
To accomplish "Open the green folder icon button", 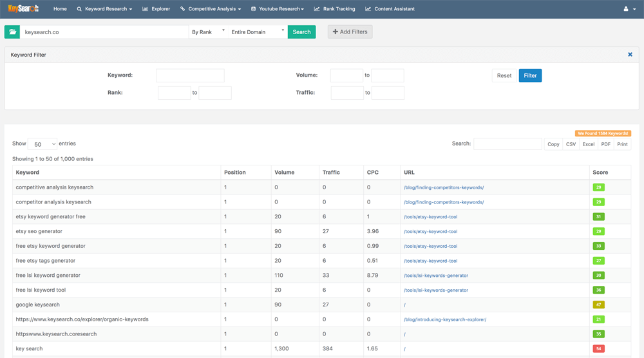I will [12, 32].
